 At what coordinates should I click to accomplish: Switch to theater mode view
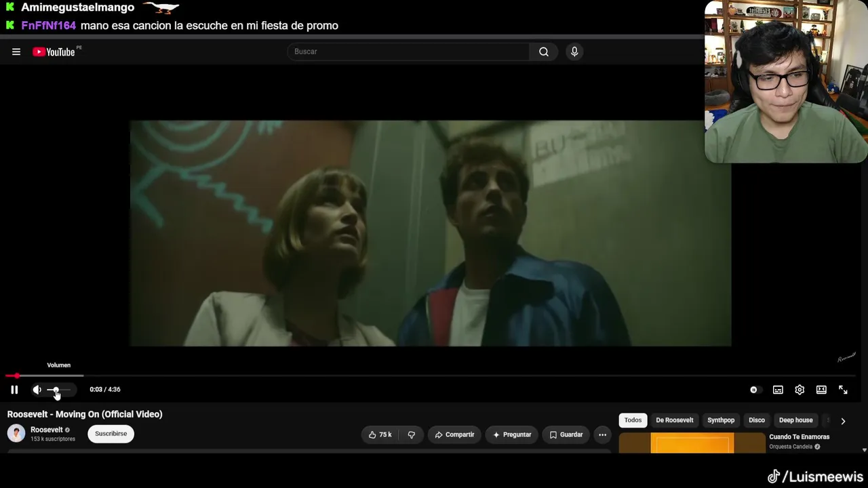821,390
